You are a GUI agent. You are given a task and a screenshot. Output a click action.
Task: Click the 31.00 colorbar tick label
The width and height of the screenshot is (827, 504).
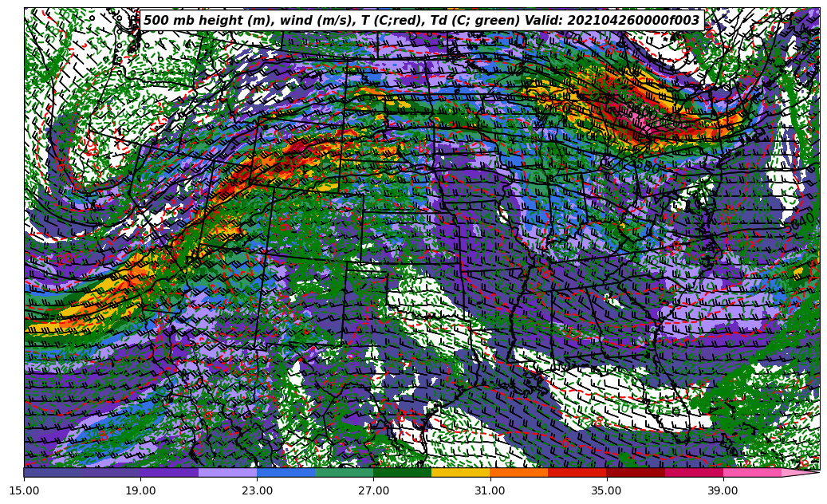click(x=490, y=490)
